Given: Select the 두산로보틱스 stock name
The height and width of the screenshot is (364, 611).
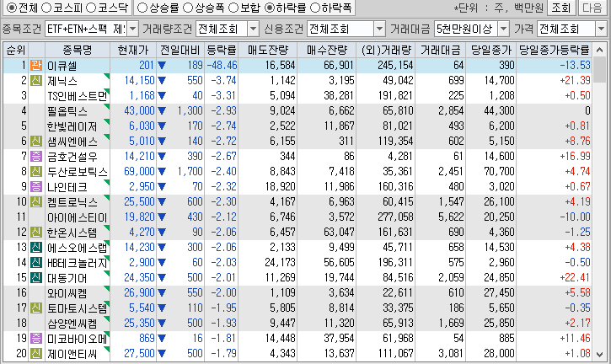Looking at the screenshot, I should tap(78, 172).
